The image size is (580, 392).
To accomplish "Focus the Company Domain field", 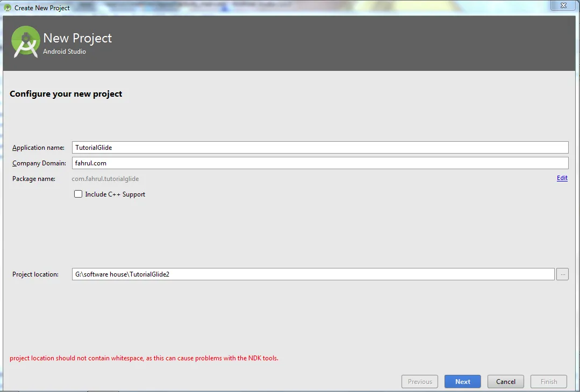I will click(320, 163).
